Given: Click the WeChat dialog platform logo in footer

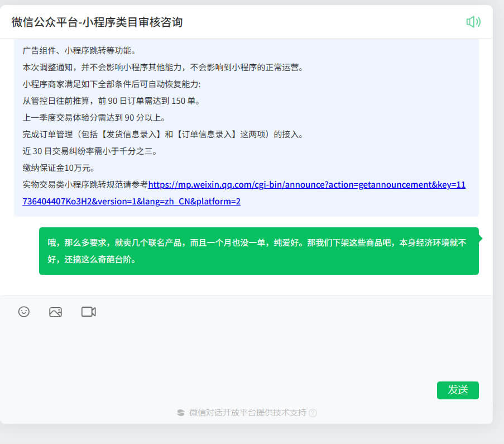Looking at the screenshot, I should 181,413.
